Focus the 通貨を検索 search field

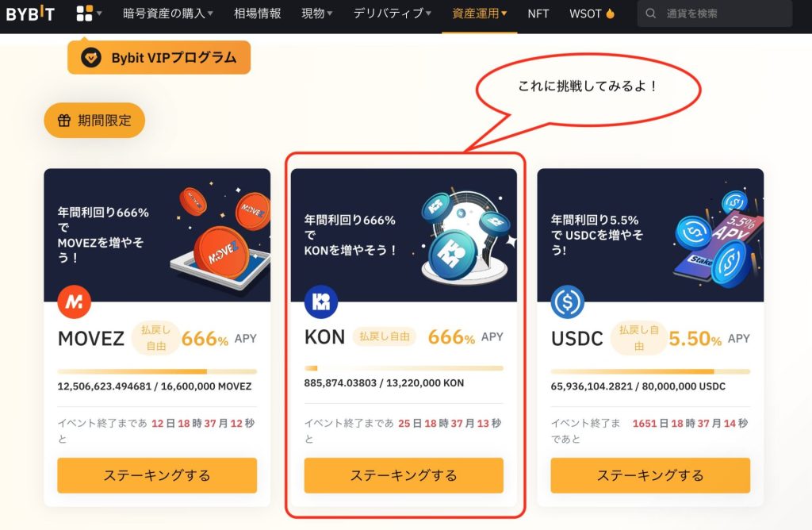tap(714, 13)
